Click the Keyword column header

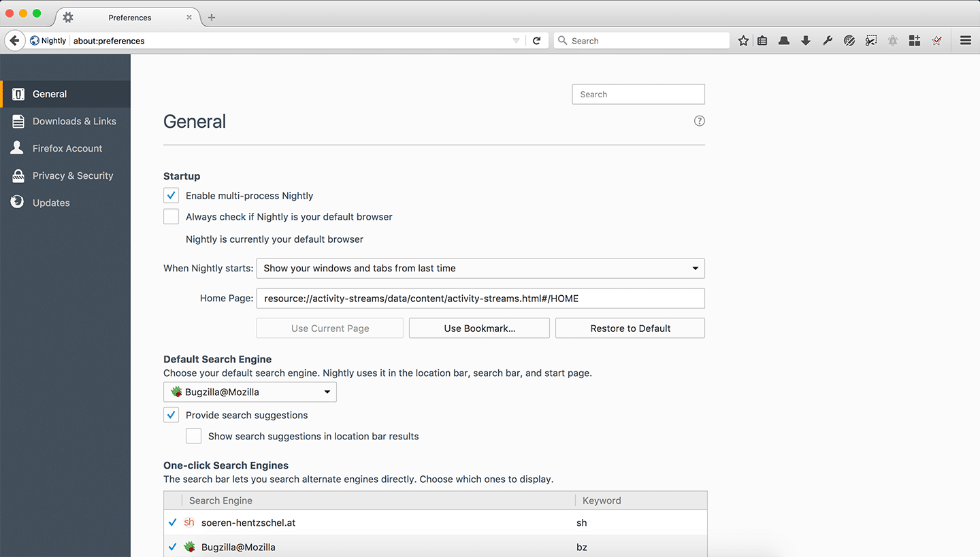click(641, 501)
